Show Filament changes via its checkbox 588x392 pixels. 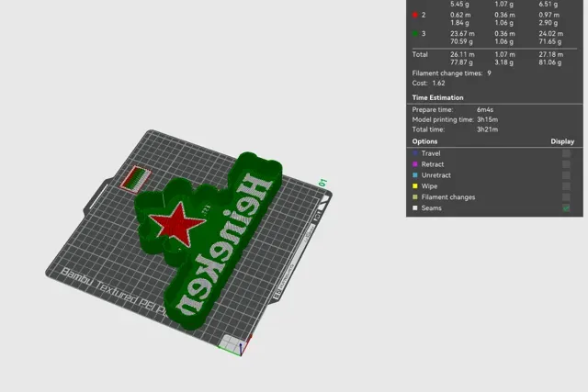tap(566, 196)
